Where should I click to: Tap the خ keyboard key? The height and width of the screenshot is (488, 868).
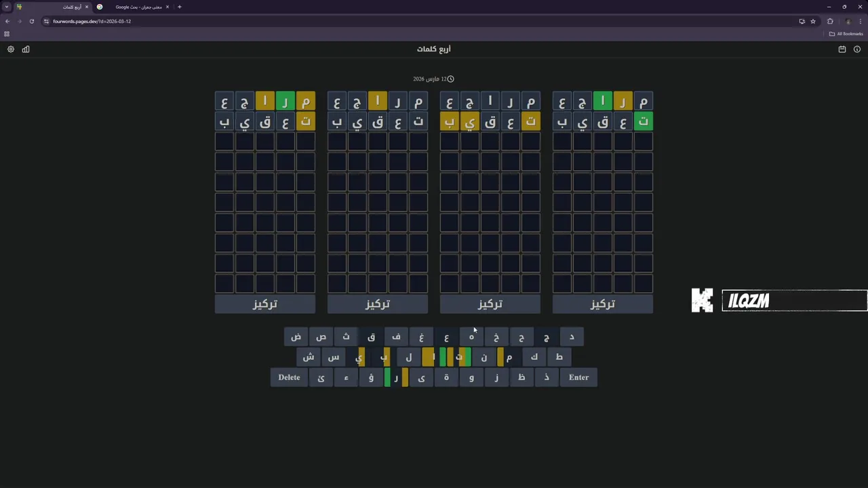pyautogui.click(x=497, y=337)
